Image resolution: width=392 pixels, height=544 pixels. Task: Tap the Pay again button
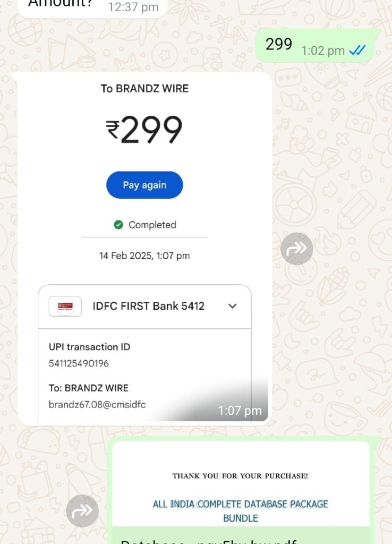pos(144,185)
